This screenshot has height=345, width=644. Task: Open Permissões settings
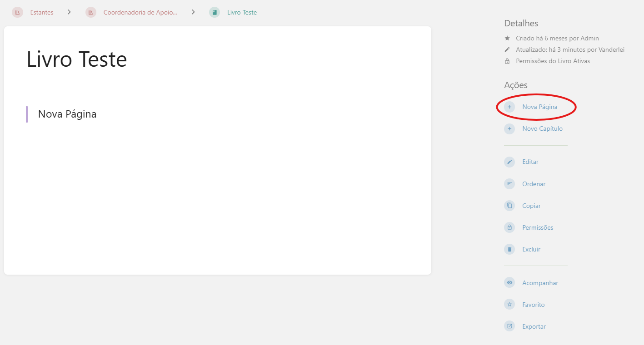click(x=538, y=227)
